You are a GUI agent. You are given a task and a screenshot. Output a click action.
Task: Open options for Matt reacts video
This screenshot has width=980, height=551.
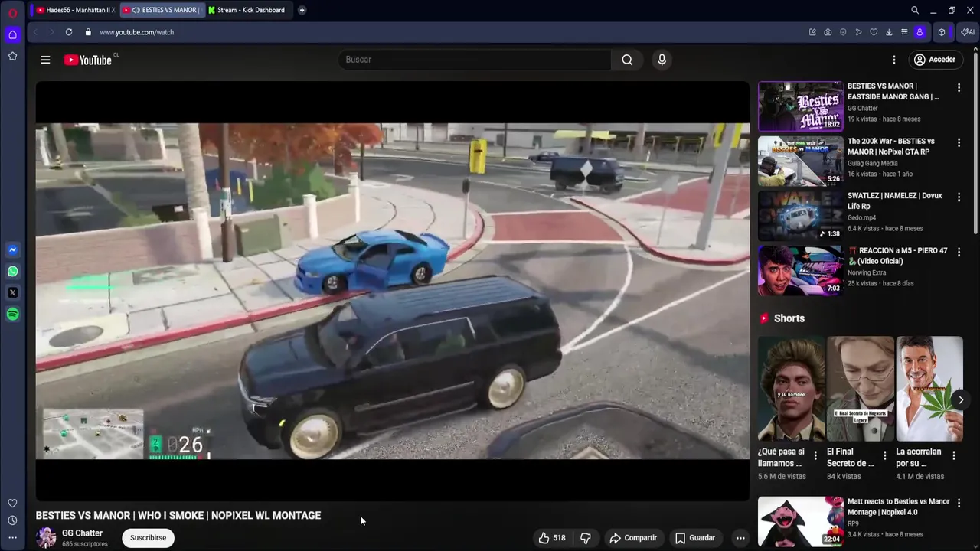click(x=959, y=504)
